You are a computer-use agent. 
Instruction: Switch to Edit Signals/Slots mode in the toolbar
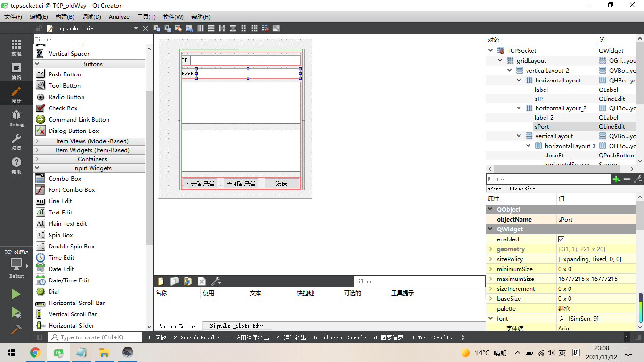[167, 28]
